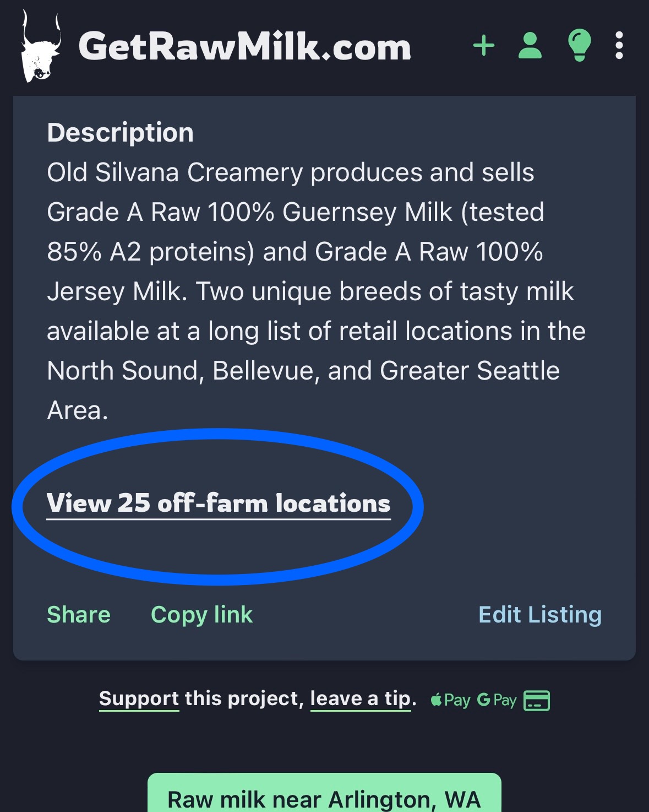Image resolution: width=649 pixels, height=812 pixels.
Task: Click the blue circle highlighted link
Action: (x=219, y=503)
